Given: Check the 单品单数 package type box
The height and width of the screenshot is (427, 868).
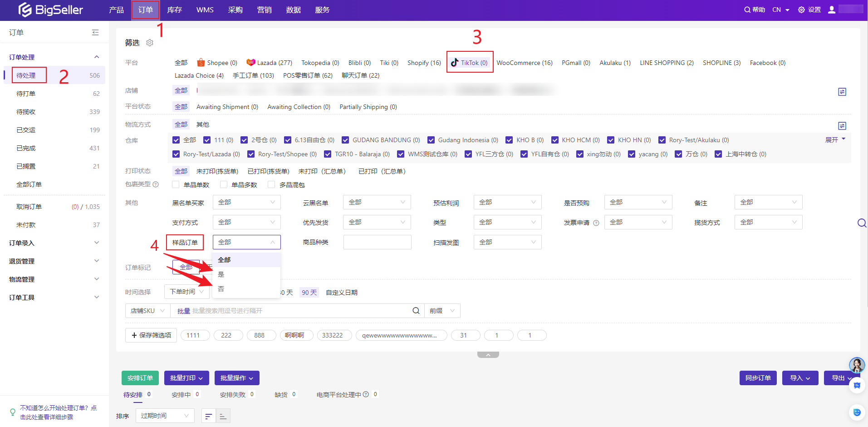Looking at the screenshot, I should click(x=176, y=184).
